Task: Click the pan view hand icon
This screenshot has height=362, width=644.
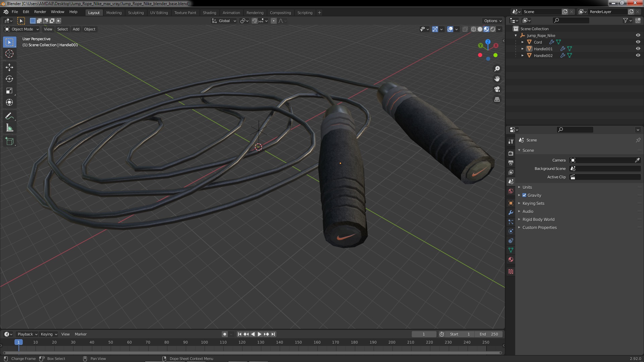Action: pyautogui.click(x=497, y=79)
